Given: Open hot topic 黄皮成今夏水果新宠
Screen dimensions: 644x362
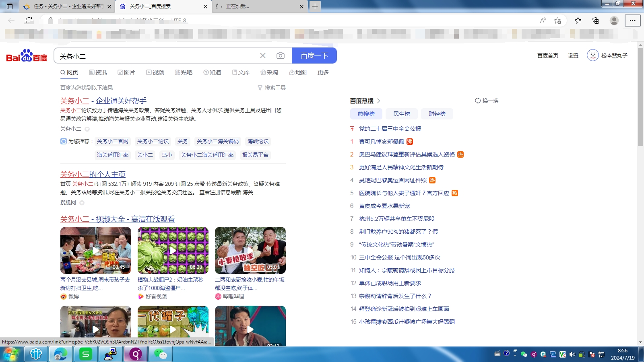Looking at the screenshot, I should point(384,206).
